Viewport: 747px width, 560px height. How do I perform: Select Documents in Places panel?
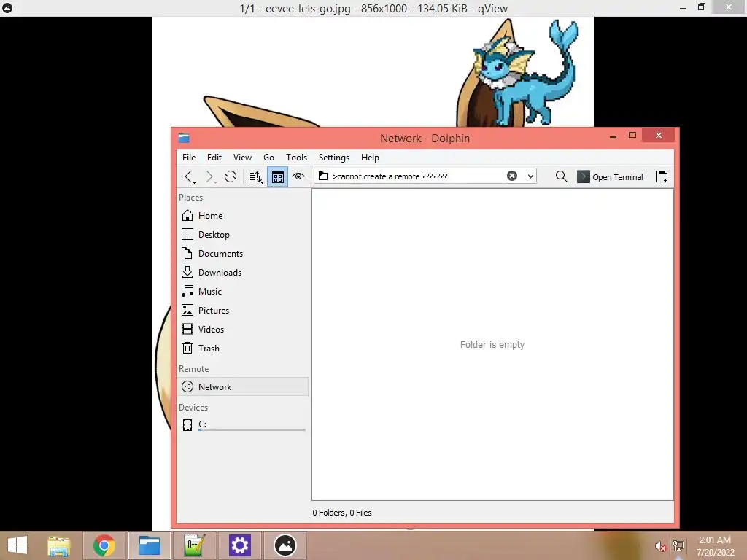243,253
